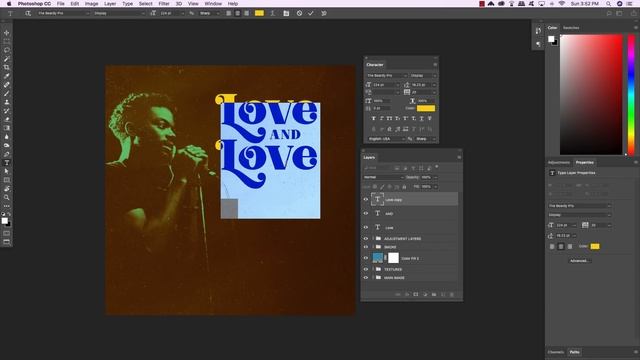
Task: Click the delete layer trash icon
Action: (x=451, y=294)
